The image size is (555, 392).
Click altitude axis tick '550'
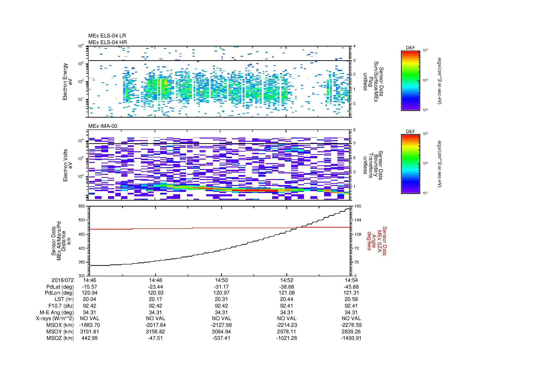pos(82,206)
